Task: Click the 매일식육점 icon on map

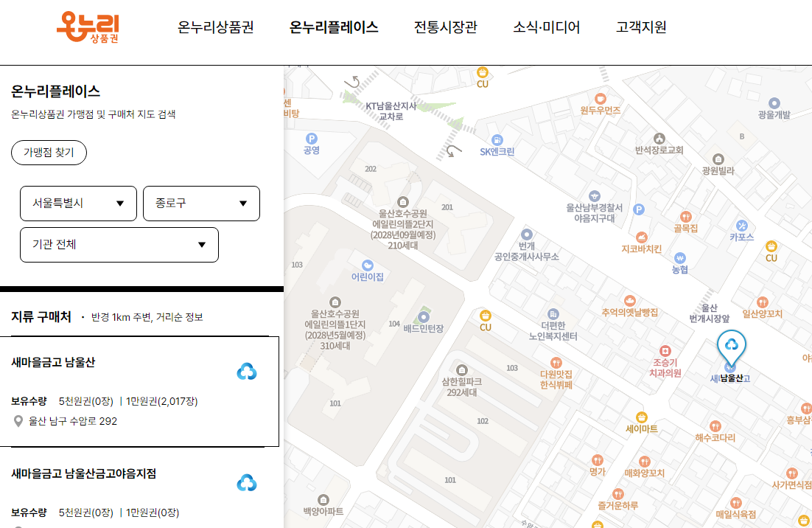Action: [x=736, y=503]
